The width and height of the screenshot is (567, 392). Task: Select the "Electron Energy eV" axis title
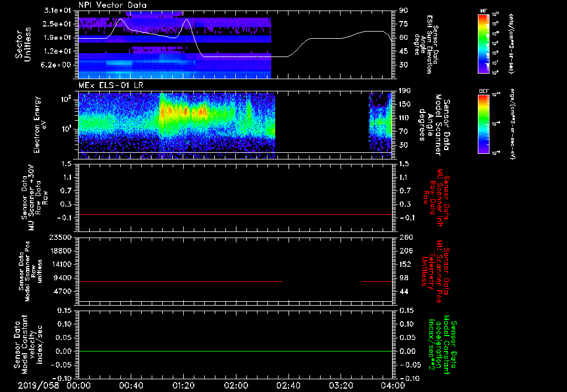[40, 125]
